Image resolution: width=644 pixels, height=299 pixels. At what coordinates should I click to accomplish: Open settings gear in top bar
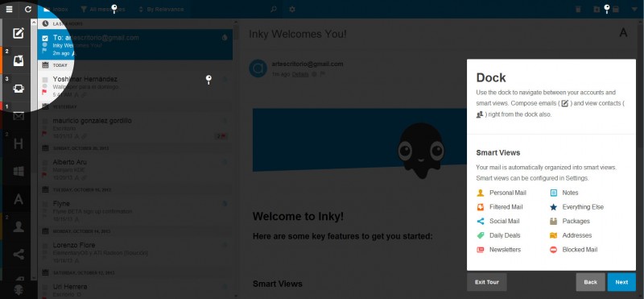tap(292, 9)
